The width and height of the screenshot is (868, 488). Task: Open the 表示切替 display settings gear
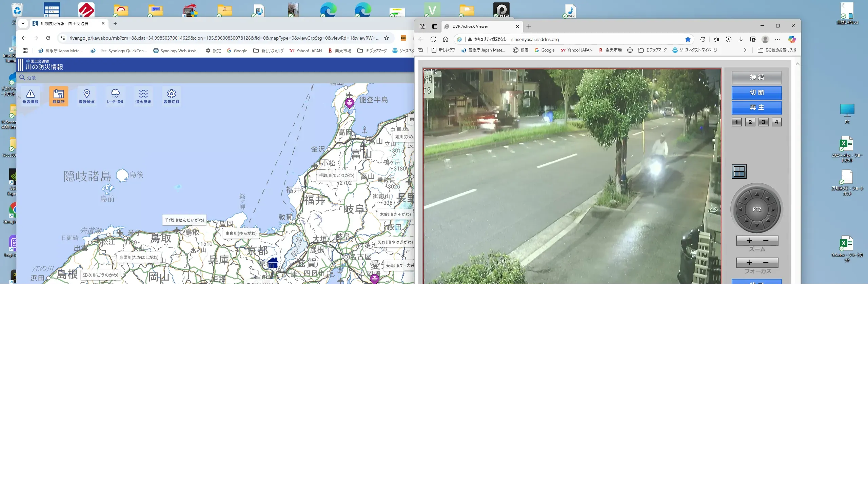[x=171, y=96]
